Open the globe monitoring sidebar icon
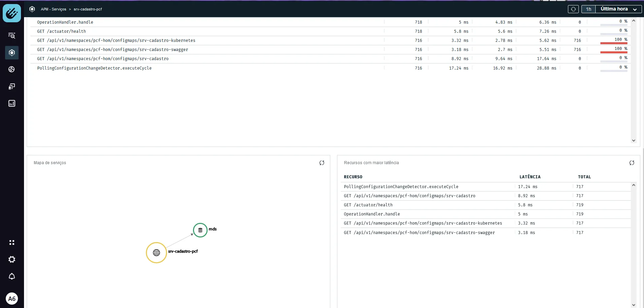644x308 pixels. tap(12, 69)
